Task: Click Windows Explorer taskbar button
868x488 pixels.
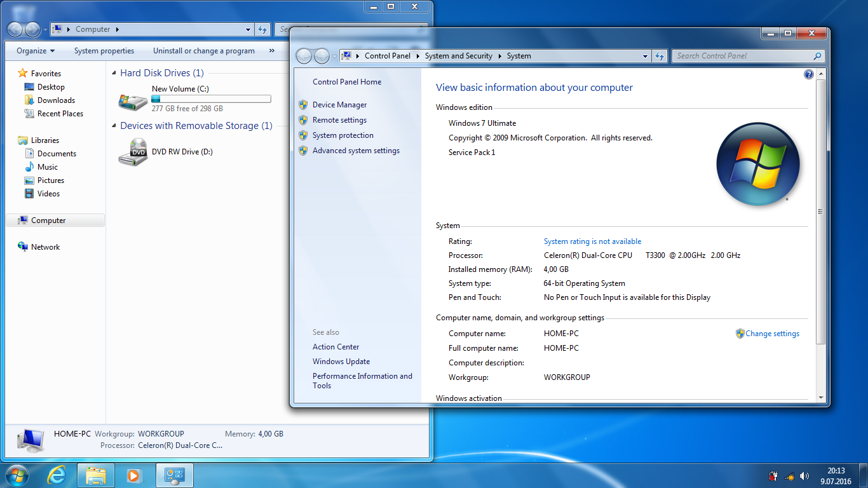Action: [96, 475]
